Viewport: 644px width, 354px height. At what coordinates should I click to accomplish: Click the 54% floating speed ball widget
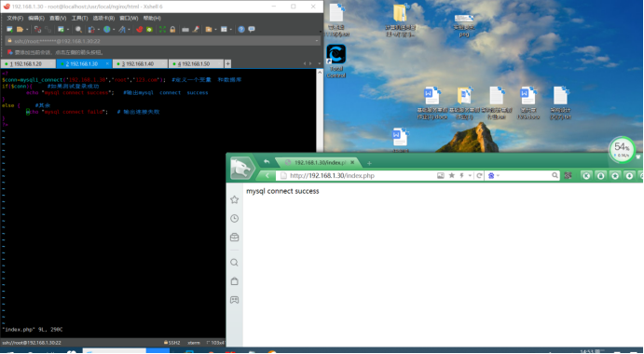click(622, 149)
